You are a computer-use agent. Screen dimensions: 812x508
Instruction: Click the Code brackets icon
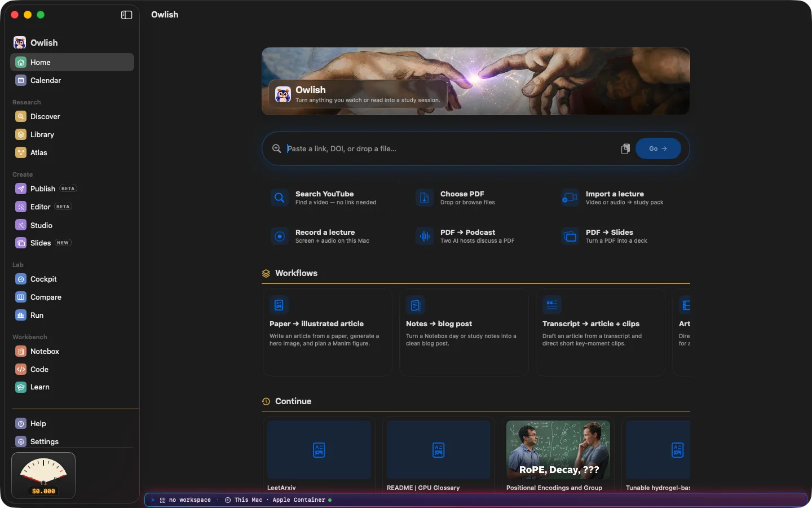click(21, 369)
